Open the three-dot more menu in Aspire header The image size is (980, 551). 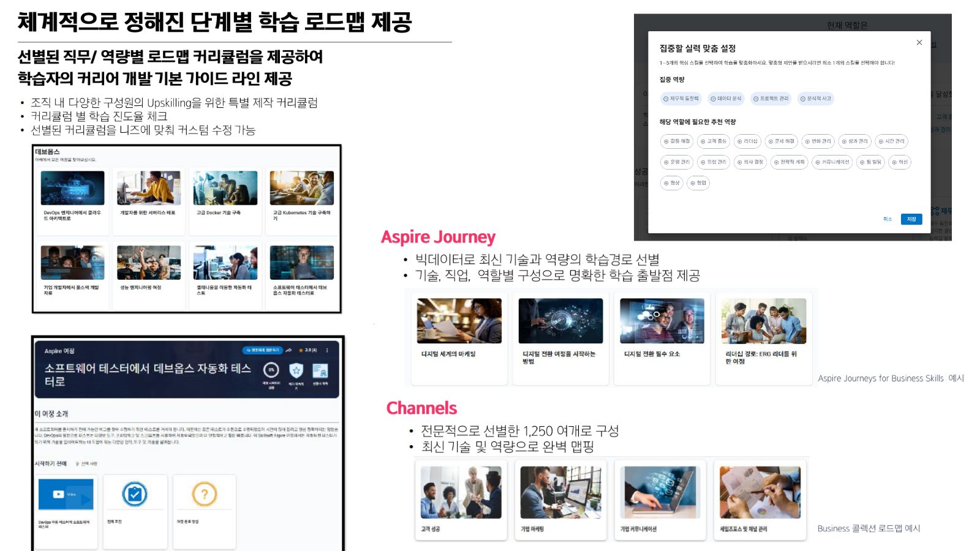click(327, 350)
